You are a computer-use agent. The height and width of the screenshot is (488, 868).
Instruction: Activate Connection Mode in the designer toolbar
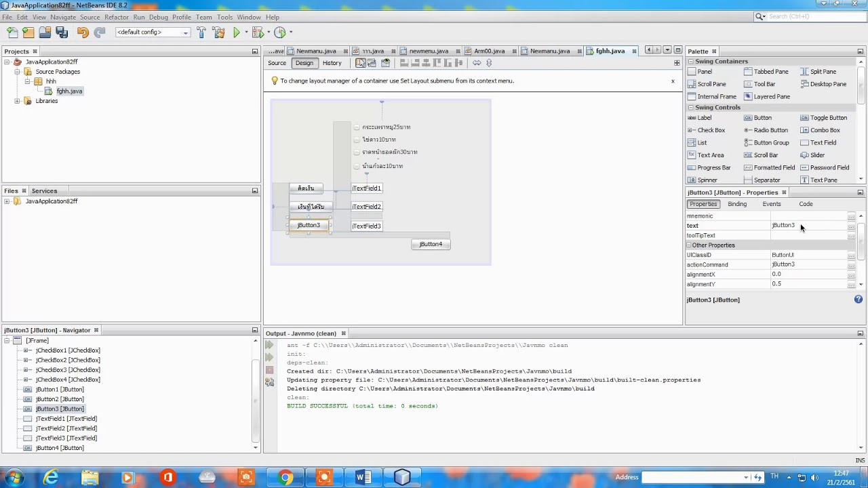(x=372, y=63)
